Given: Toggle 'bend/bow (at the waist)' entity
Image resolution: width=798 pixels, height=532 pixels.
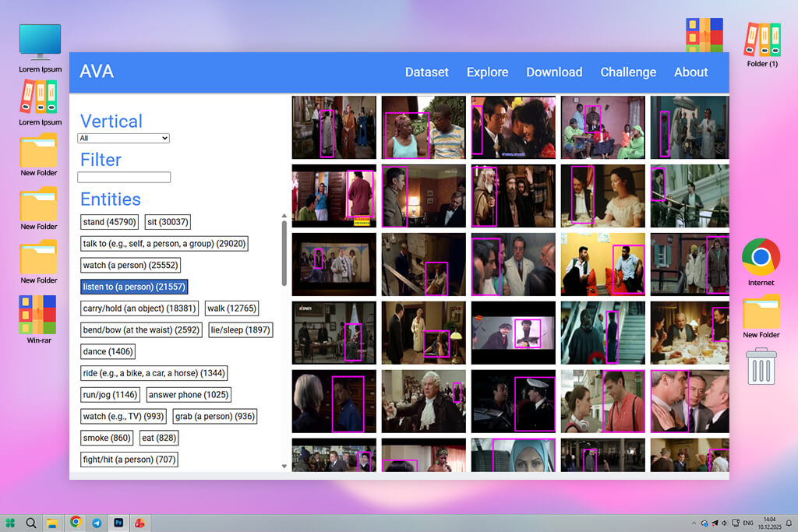Looking at the screenshot, I should point(141,330).
